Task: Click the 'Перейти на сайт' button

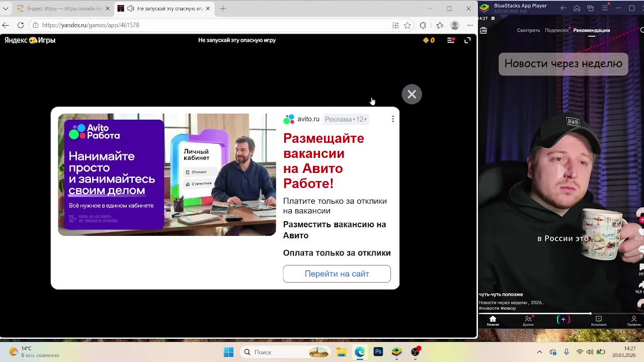Action: click(337, 274)
